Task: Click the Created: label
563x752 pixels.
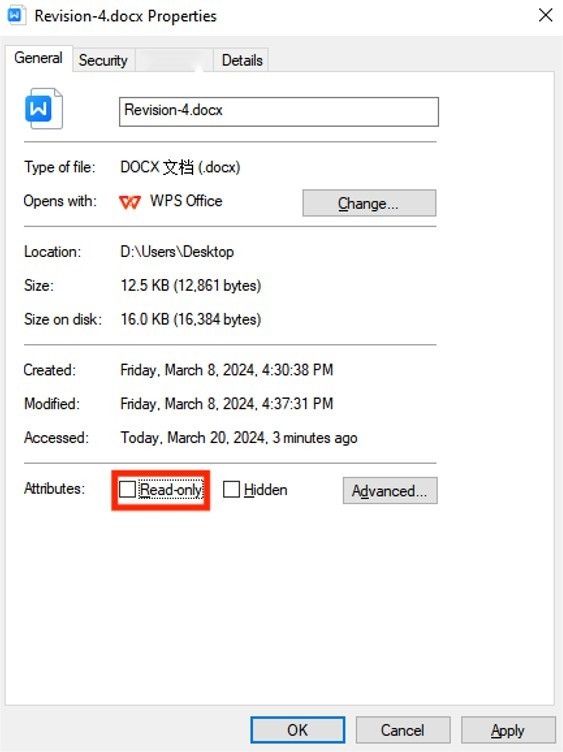Action: tap(50, 370)
